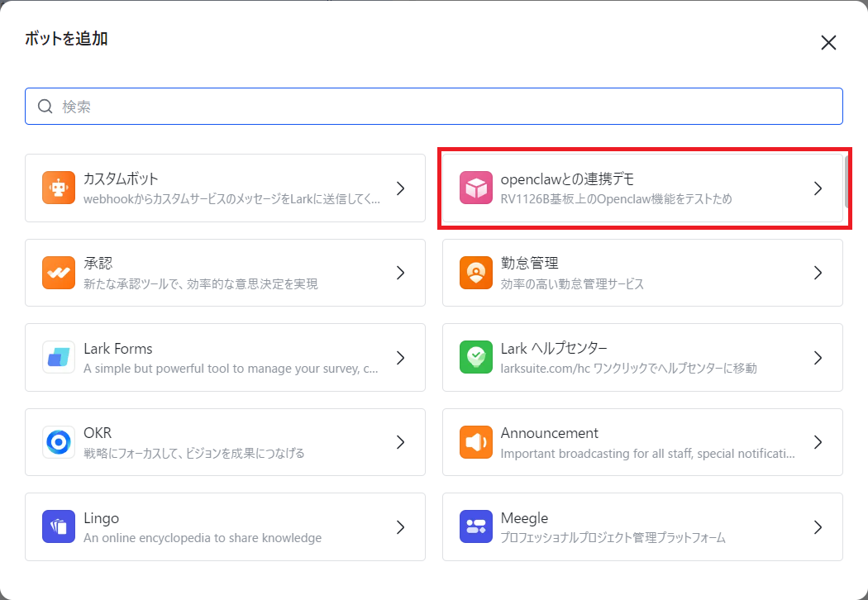The image size is (868, 600).
Task: Choose the Lingo online encyclopedia bot
Action: pos(226,527)
